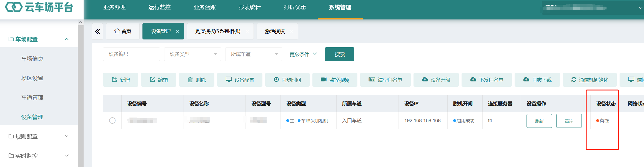Image resolution: width=644 pixels, height=167 pixels.
Task: Collapse tabs with the double-arrow icon
Action: click(x=97, y=31)
